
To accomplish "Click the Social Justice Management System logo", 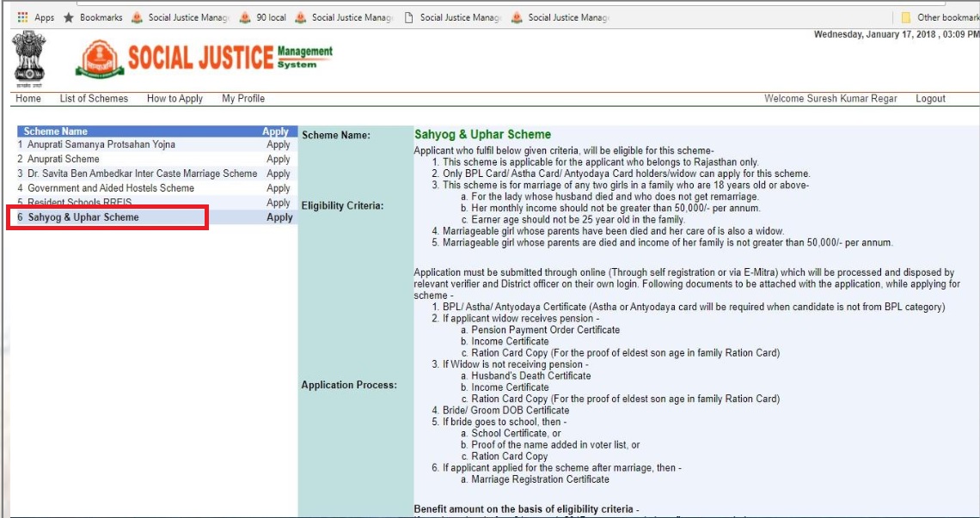I will [x=204, y=58].
